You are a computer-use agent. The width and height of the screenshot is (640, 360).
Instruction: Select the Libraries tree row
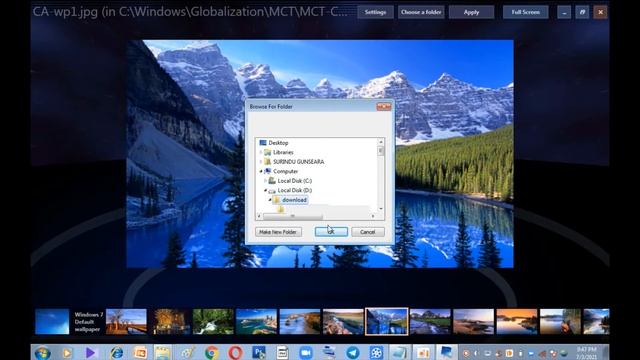[283, 152]
